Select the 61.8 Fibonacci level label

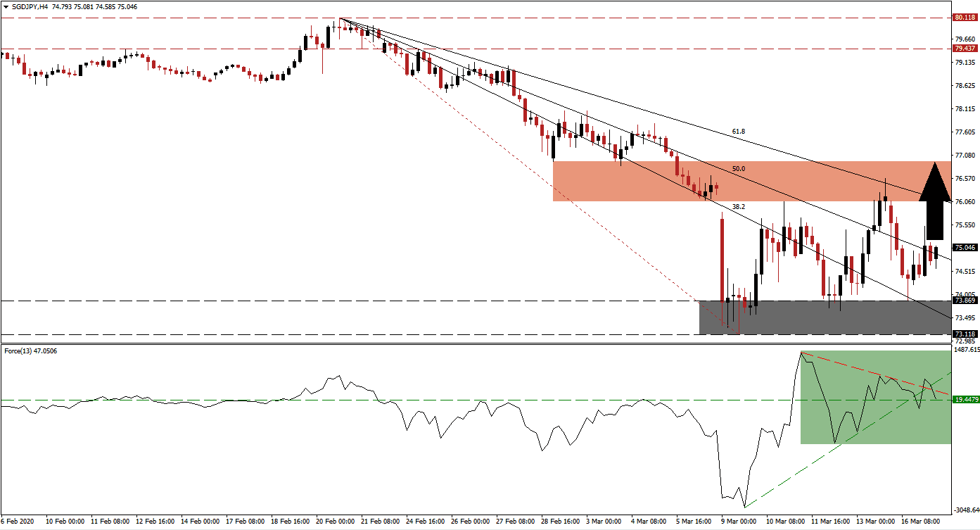(738, 130)
